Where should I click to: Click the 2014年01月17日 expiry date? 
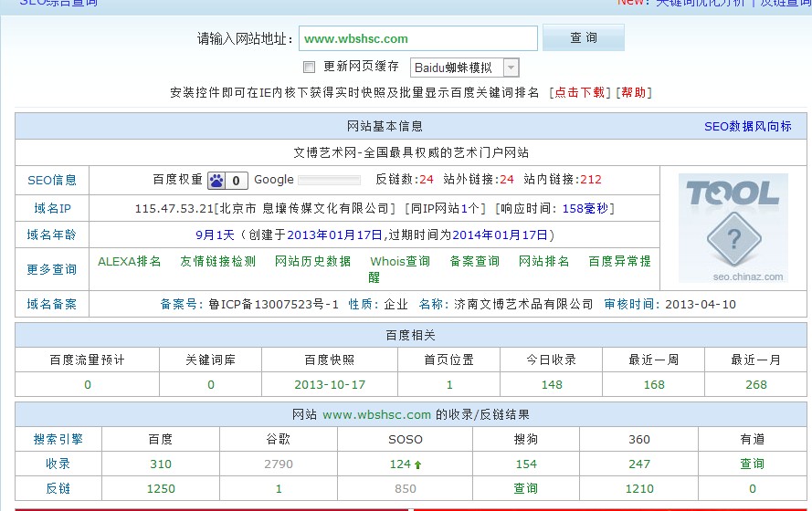click(500, 235)
